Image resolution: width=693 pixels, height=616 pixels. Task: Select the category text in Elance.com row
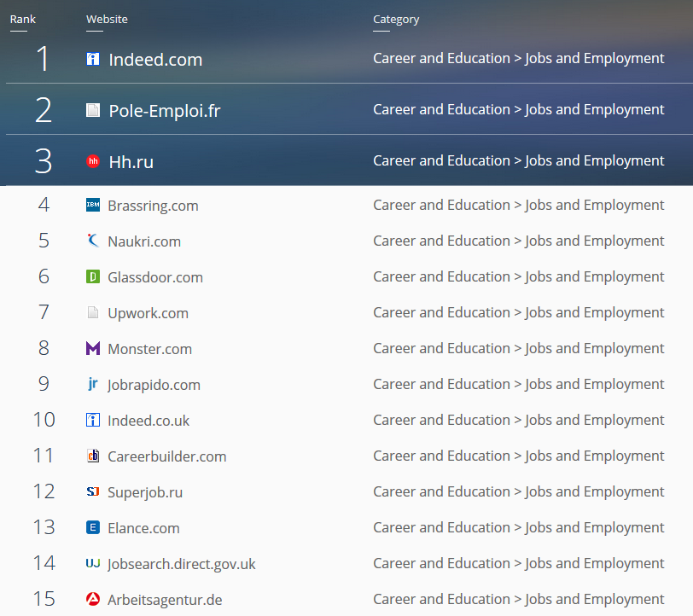(518, 527)
